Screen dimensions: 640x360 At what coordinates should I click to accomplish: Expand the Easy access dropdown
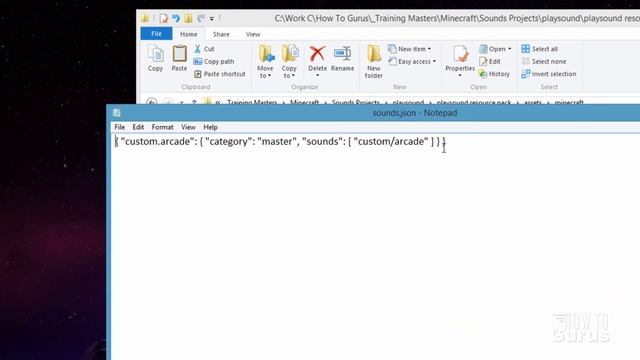click(412, 61)
